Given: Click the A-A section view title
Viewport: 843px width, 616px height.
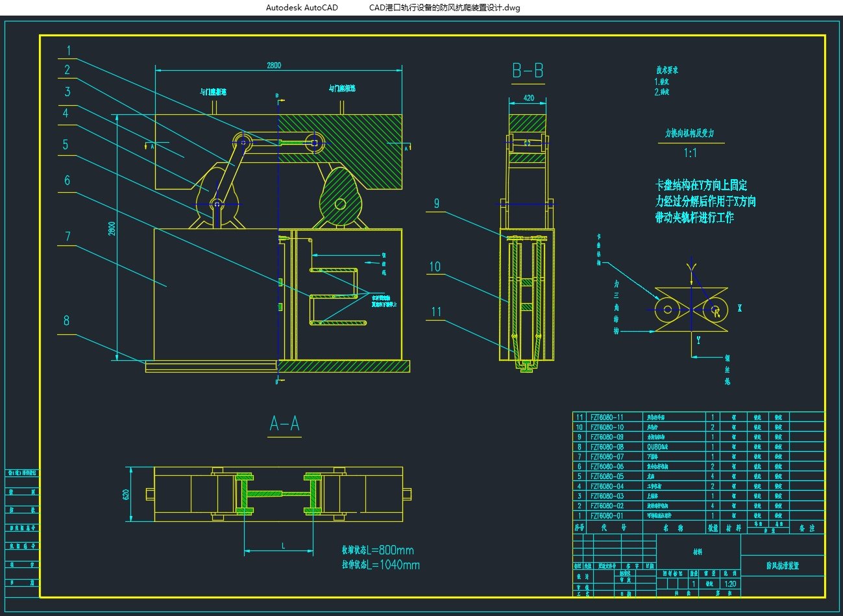Looking at the screenshot, I should coord(284,424).
